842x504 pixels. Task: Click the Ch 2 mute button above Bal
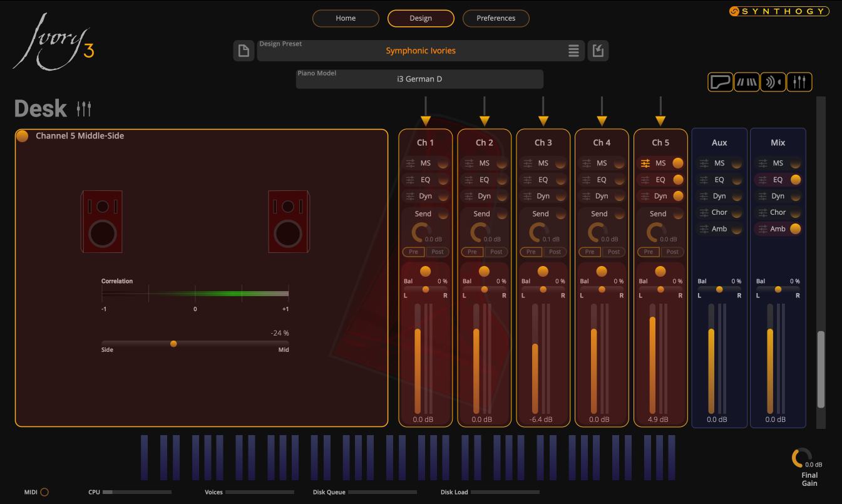(x=484, y=271)
